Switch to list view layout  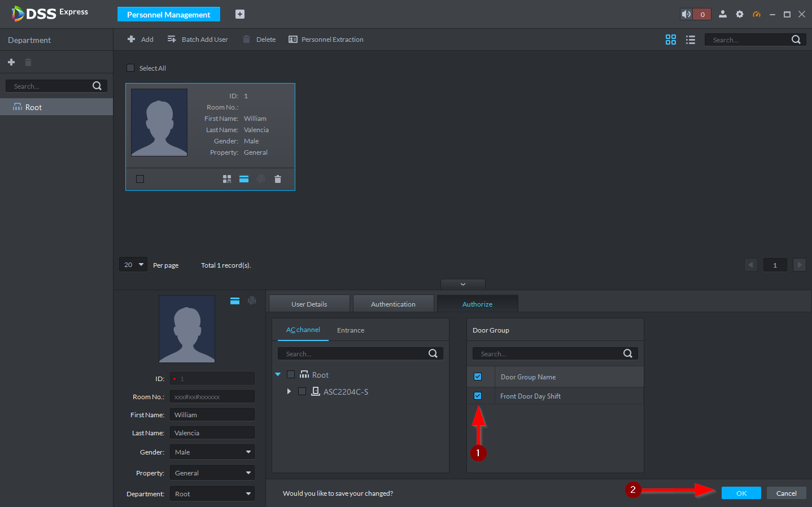pos(690,40)
